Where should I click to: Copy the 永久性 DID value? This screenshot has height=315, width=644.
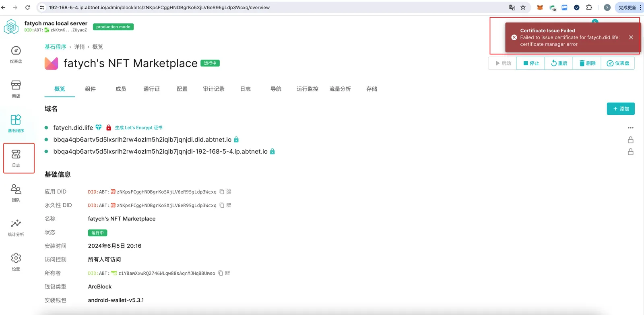click(x=222, y=205)
